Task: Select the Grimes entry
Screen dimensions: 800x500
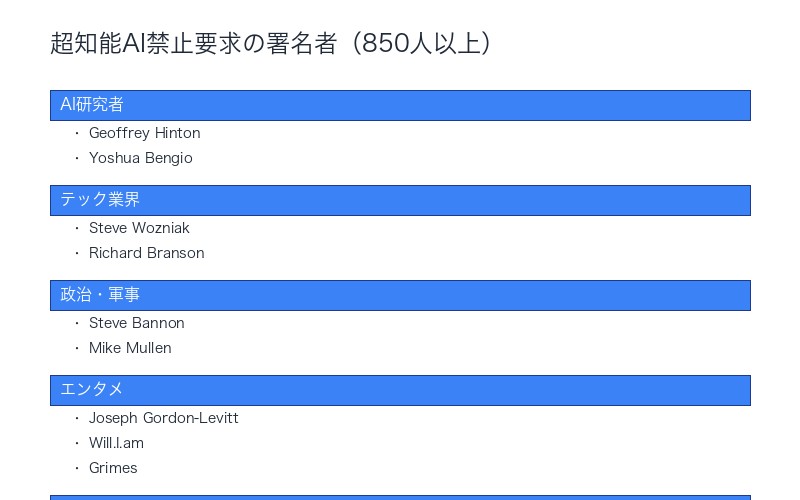Action: tap(113, 468)
